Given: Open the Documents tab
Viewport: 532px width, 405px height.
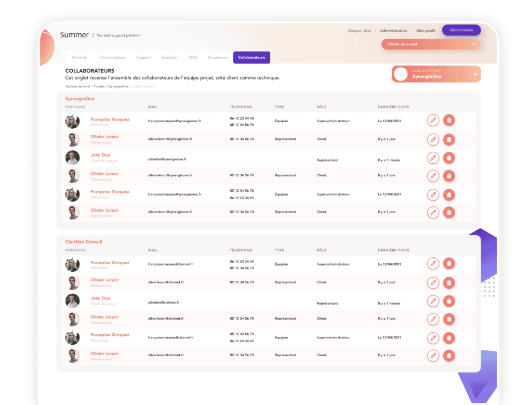Looking at the screenshot, I should tap(218, 57).
